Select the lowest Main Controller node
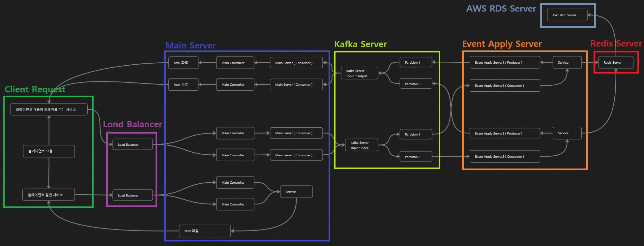 (x=235, y=204)
